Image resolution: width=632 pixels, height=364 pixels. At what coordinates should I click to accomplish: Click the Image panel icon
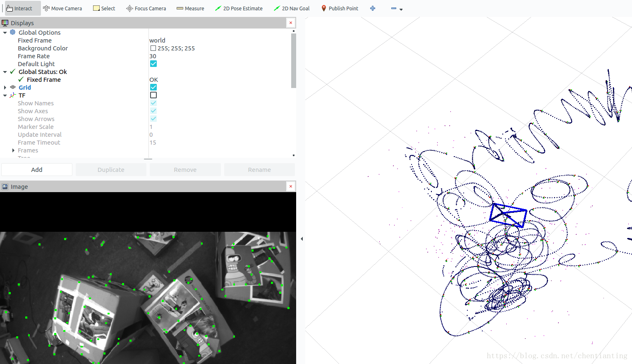tap(5, 187)
